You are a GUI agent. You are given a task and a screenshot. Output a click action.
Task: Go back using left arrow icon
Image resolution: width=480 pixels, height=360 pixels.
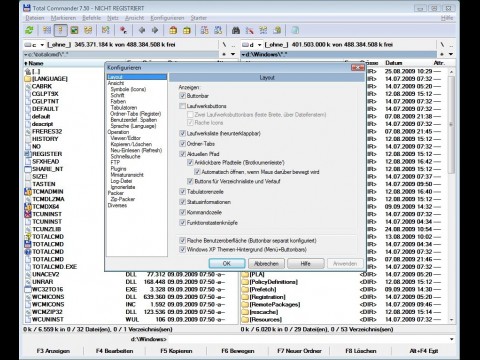click(x=142, y=30)
